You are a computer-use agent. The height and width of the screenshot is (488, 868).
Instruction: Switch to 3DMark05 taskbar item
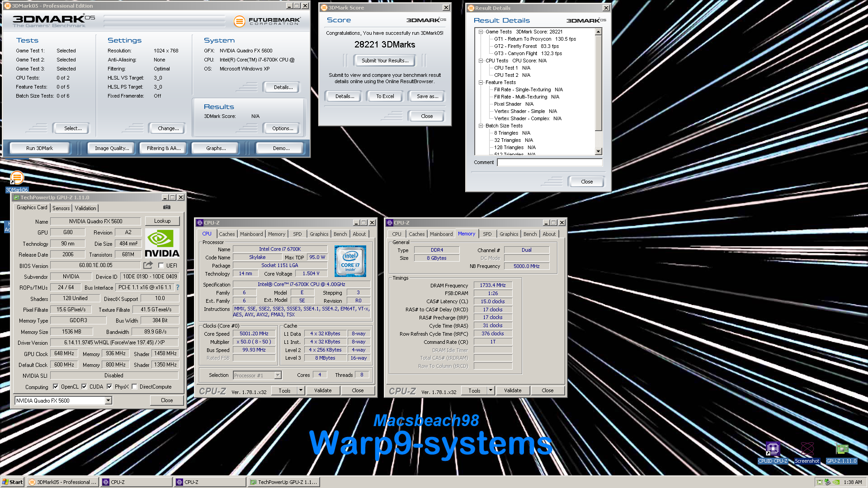pos(63,482)
